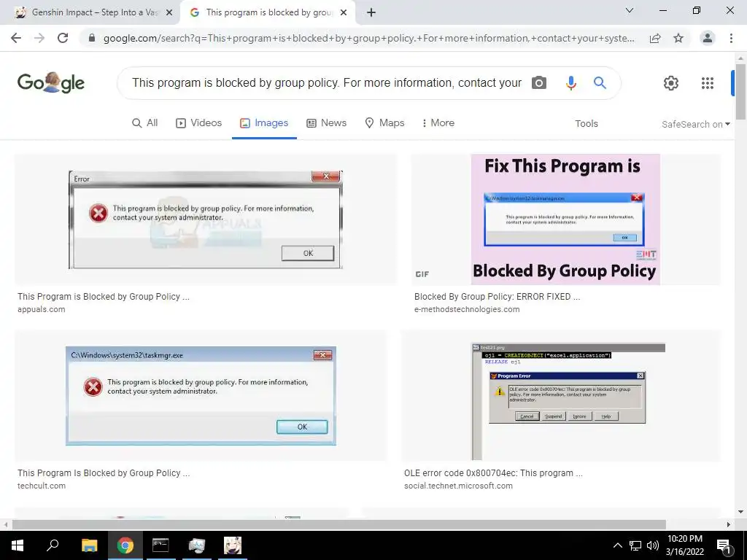Open the Genshin Impact taskbar icon

click(233, 545)
